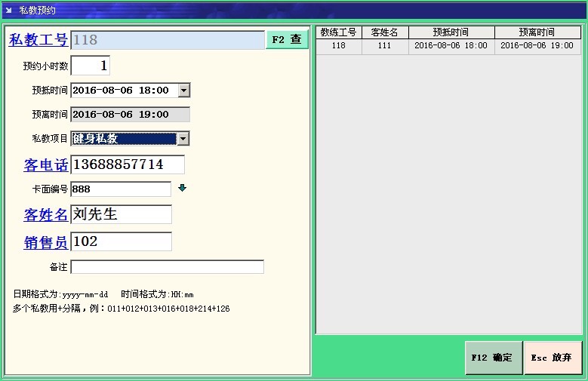Screen dimensions: 588x381
Task: Expand the 私教项目 dropdown arrow
Action: [183, 139]
